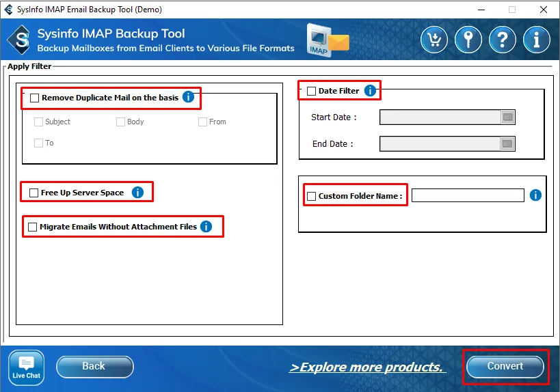560x392 pixels.
Task: Open the Explore more products link
Action: (x=366, y=367)
